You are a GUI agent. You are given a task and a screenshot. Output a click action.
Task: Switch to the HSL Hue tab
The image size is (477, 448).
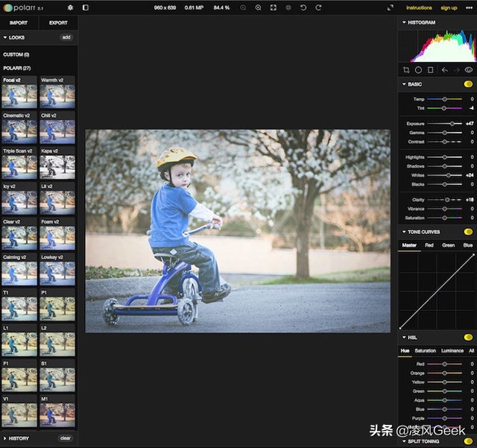click(405, 350)
